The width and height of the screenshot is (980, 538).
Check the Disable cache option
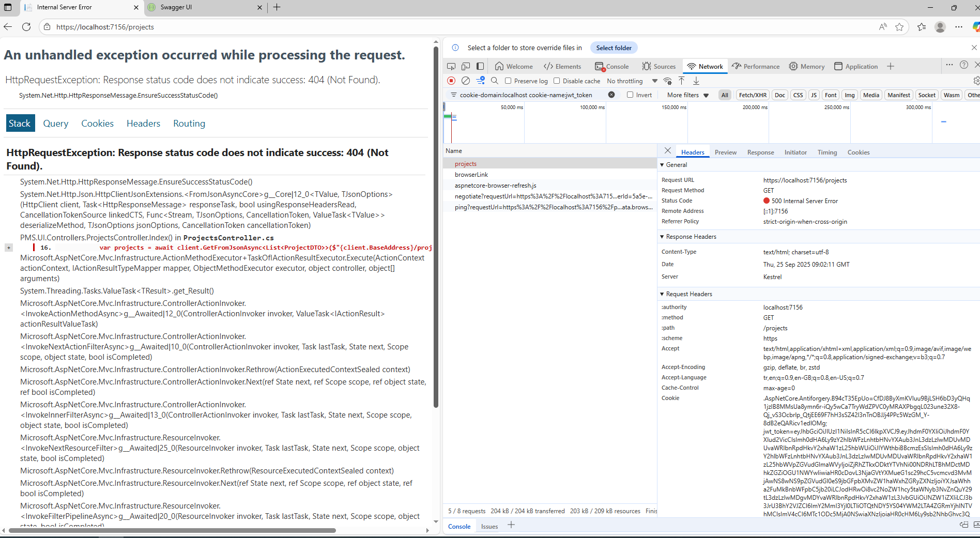[x=556, y=81]
